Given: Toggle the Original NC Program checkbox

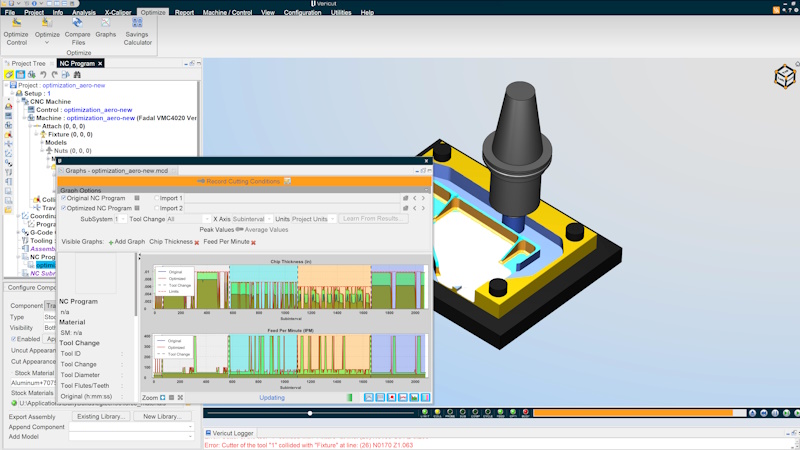Looking at the screenshot, I should pyautogui.click(x=64, y=198).
